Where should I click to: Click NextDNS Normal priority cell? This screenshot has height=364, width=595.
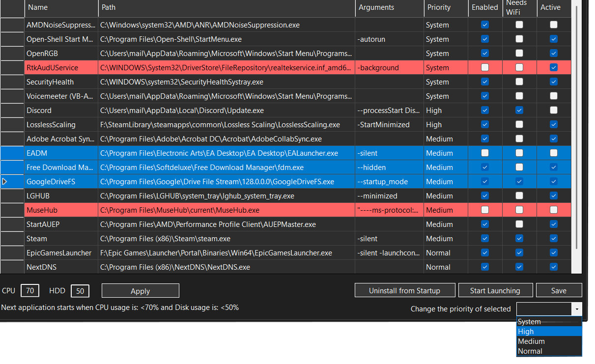tap(446, 267)
